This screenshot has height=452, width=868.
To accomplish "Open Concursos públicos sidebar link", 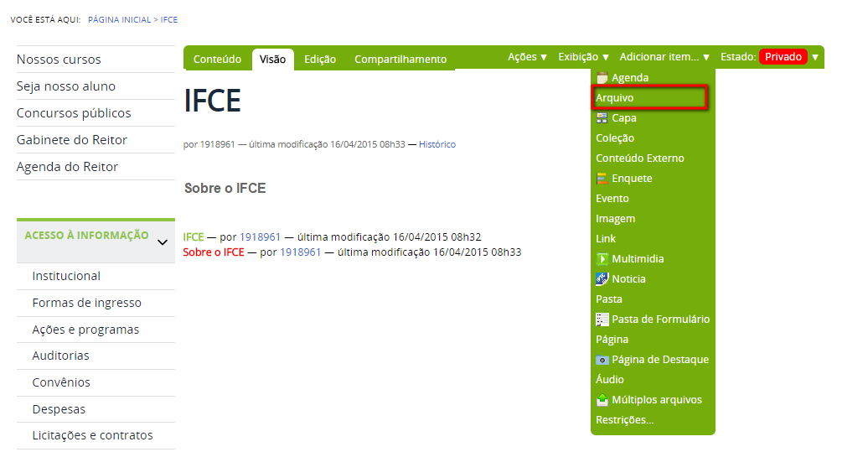I will pyautogui.click(x=74, y=113).
